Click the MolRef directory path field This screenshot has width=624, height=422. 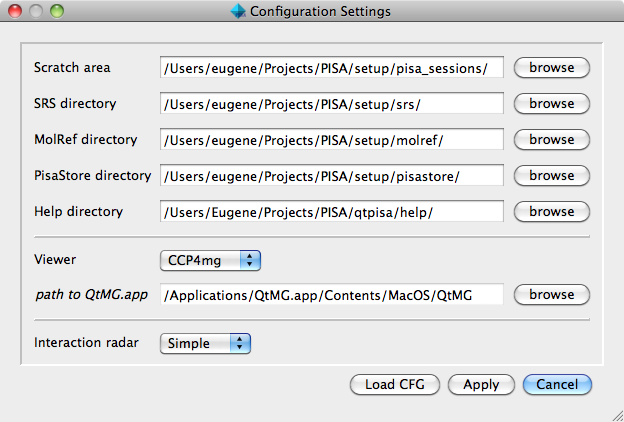click(x=331, y=140)
